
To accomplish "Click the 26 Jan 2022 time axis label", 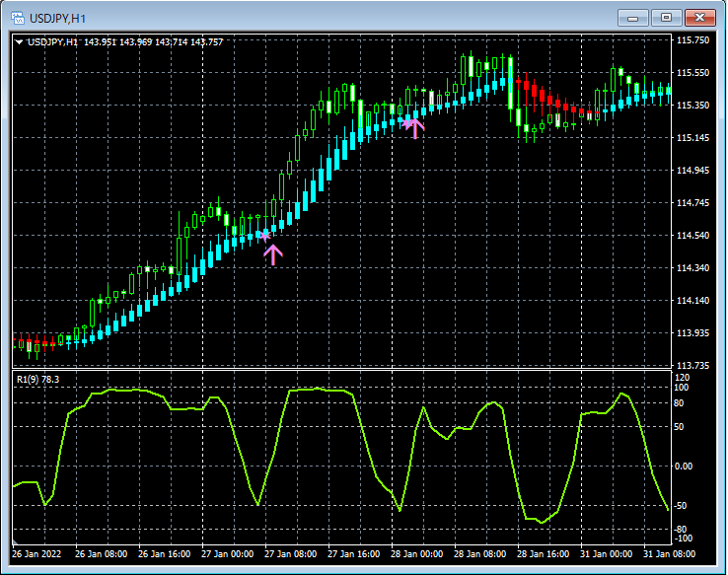I will (x=36, y=553).
